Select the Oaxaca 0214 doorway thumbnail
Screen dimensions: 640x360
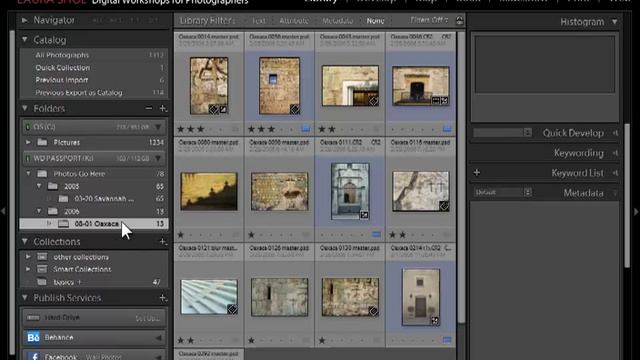(x=420, y=297)
